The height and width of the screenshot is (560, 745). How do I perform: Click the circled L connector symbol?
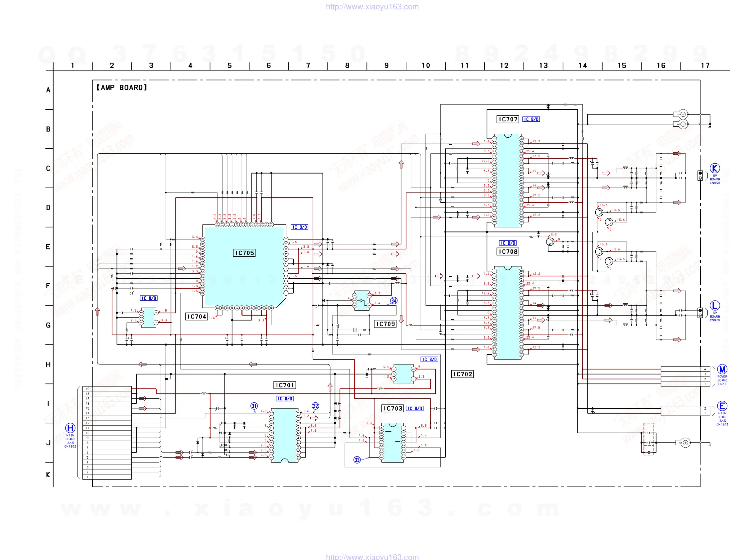pos(714,305)
